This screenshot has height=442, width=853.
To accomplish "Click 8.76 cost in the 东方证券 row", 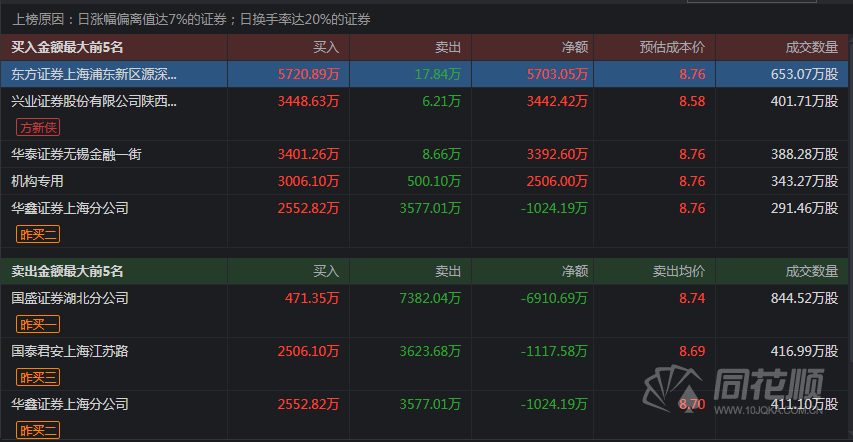I will [x=692, y=75].
